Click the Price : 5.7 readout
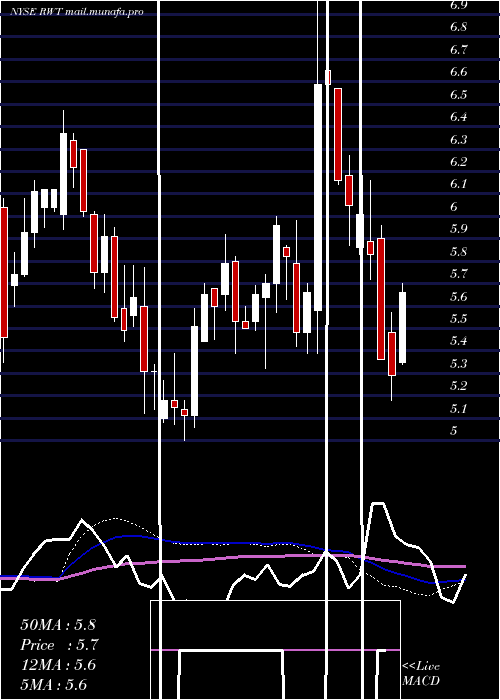This screenshot has height=700, width=500. (x=59, y=645)
